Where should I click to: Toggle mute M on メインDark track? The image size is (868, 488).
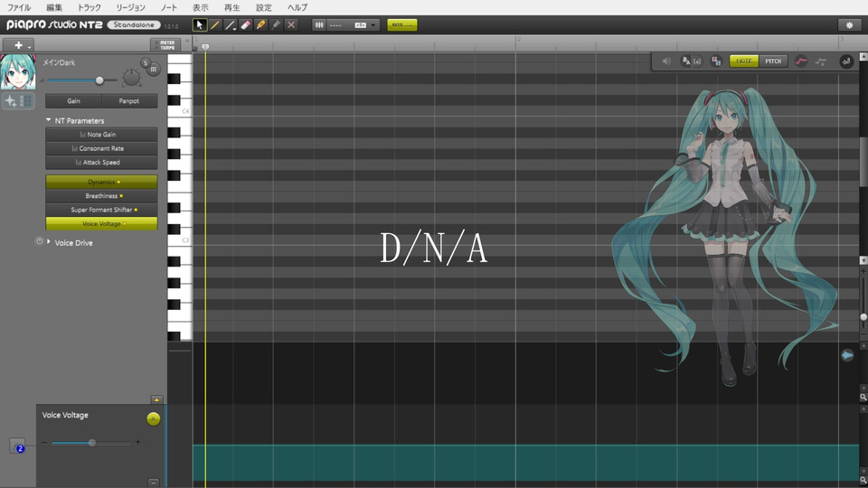coord(154,70)
